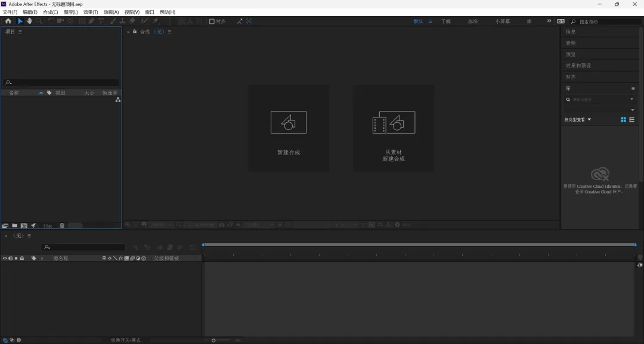Open the 窗口 menu
The width and height of the screenshot is (644, 344).
point(150,13)
